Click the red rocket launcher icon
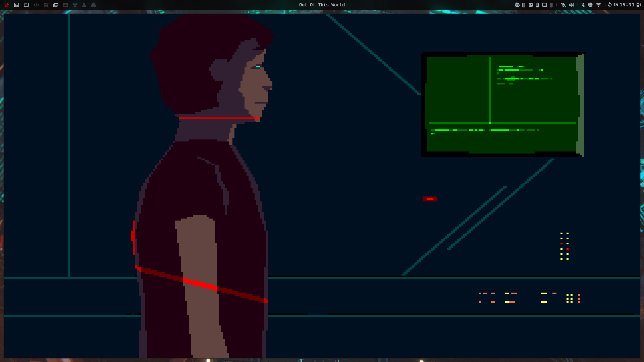 (x=7, y=5)
